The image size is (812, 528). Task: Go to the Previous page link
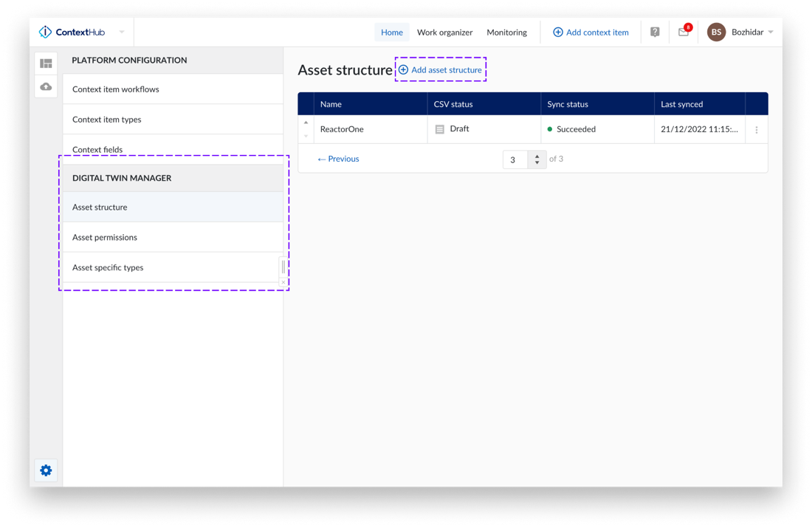338,159
